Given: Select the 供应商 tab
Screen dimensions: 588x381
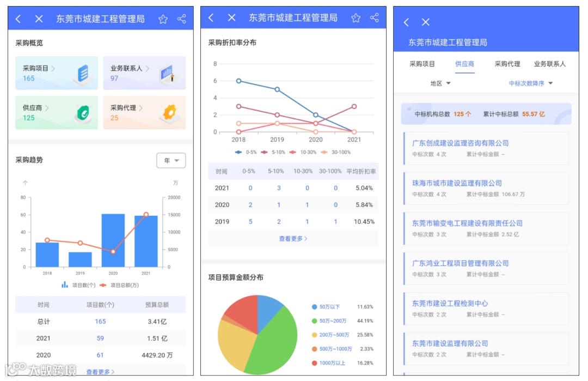Looking at the screenshot, I should point(464,64).
